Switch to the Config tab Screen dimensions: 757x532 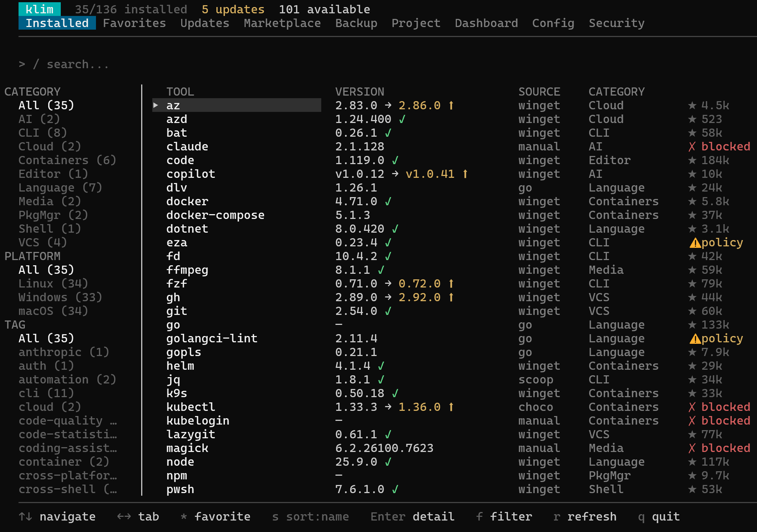(x=553, y=23)
